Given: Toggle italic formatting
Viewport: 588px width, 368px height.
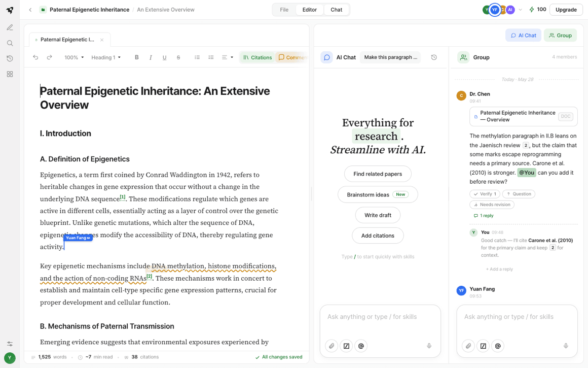Looking at the screenshot, I should tap(151, 57).
